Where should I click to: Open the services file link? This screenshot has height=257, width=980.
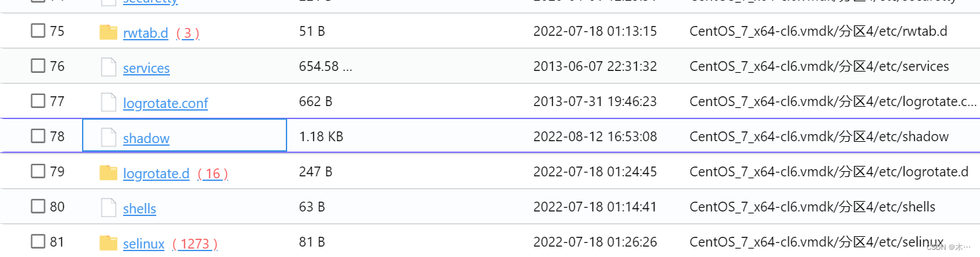pyautogui.click(x=146, y=68)
